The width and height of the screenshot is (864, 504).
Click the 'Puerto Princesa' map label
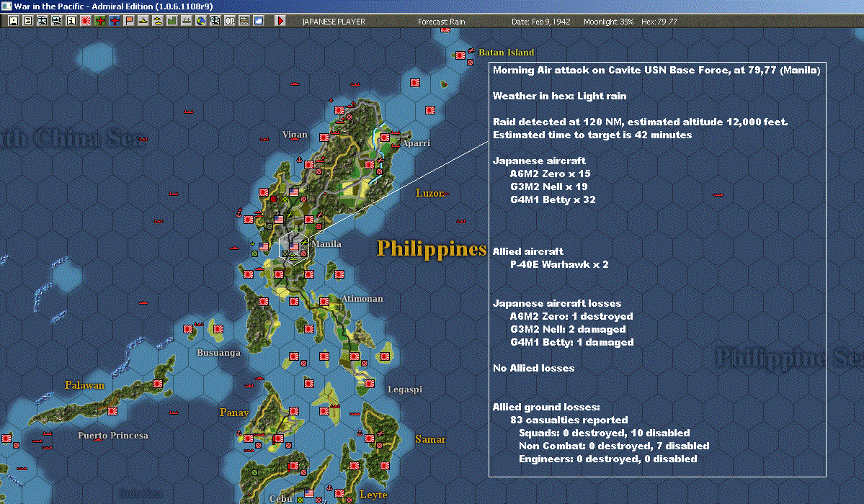click(x=113, y=435)
